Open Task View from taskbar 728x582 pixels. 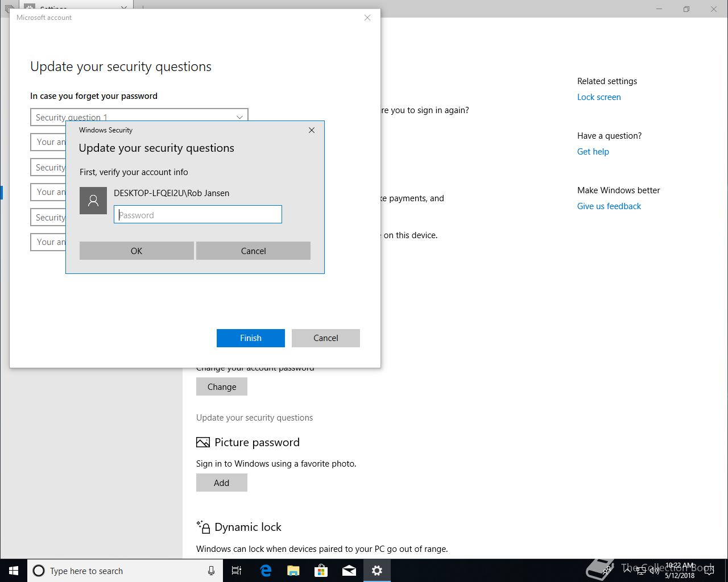(x=237, y=571)
